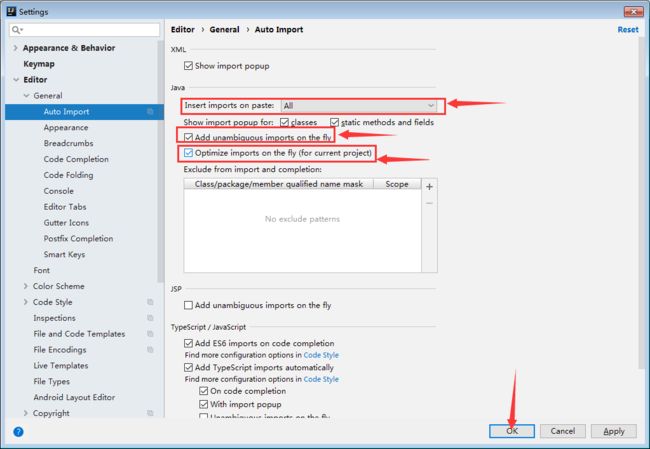This screenshot has width=650, height=449.
Task: Click General in the breadcrumb path
Action: (224, 29)
